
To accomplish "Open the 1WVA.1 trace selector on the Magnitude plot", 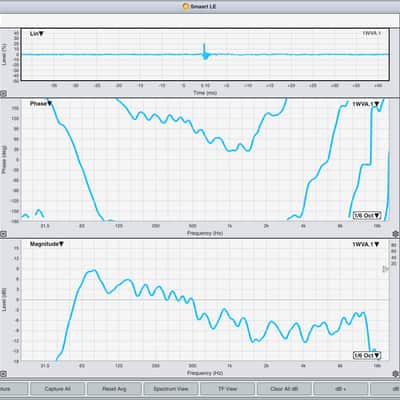I will click(x=366, y=244).
